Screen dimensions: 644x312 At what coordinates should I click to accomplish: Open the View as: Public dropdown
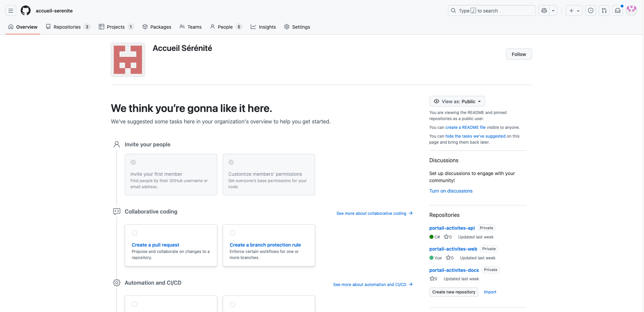(457, 101)
